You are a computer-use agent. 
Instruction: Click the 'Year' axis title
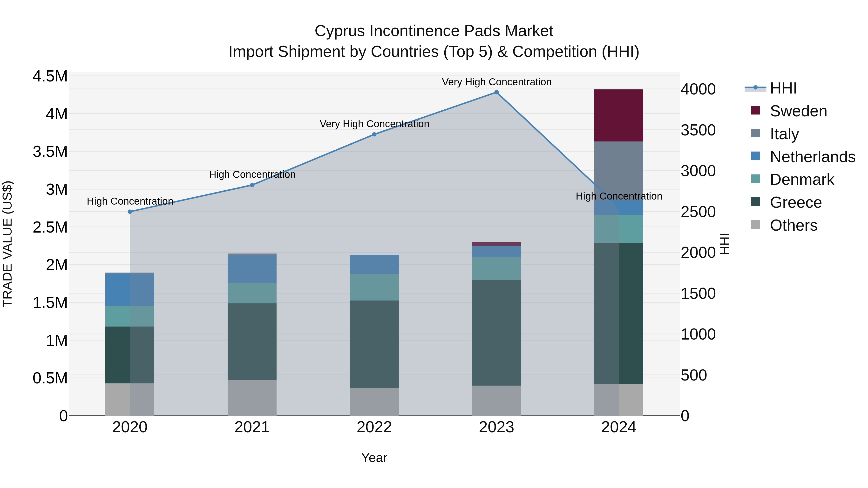374,458
